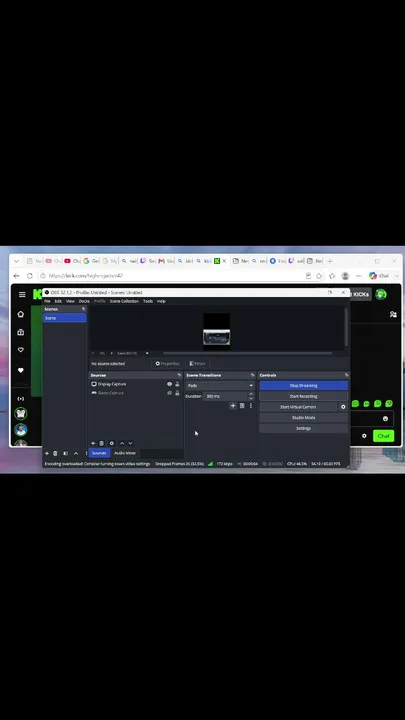Open the Fade transition dropdown
The image size is (405, 720).
coord(219,385)
